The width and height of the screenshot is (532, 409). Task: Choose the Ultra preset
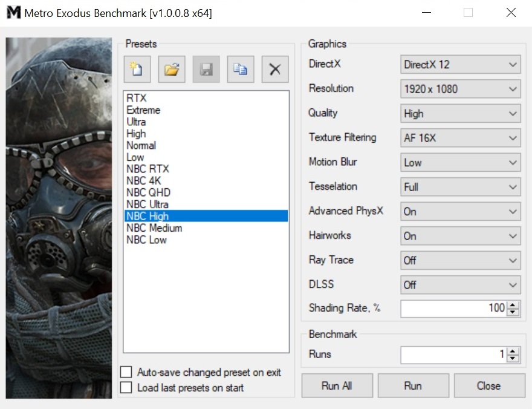pos(206,122)
